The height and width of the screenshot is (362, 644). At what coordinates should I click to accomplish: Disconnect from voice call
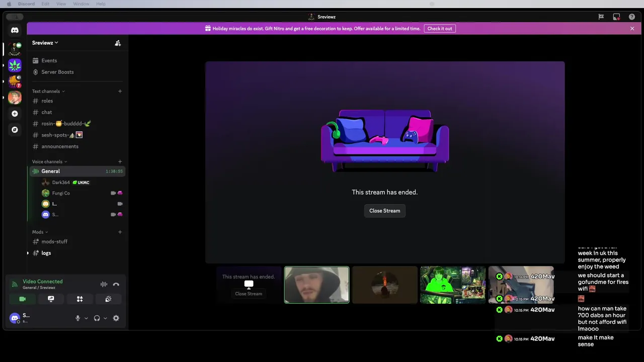click(116, 284)
